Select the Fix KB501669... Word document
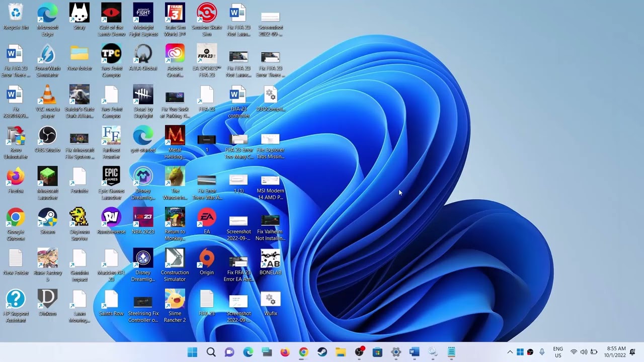Viewport: 644px width, 362px height. pos(16,102)
